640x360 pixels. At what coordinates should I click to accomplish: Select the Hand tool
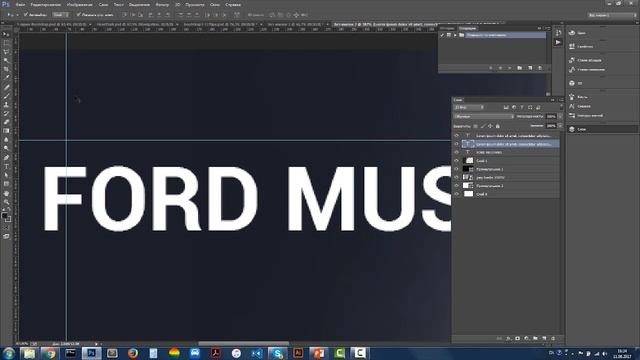[x=6, y=193]
